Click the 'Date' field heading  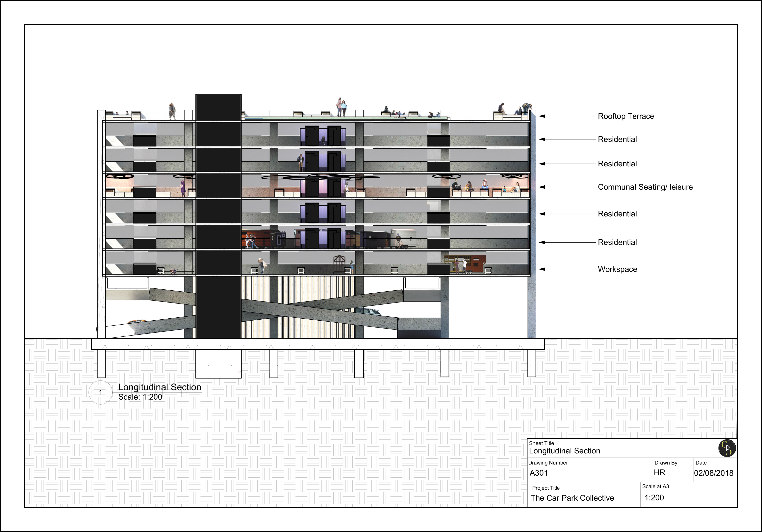tap(701, 463)
